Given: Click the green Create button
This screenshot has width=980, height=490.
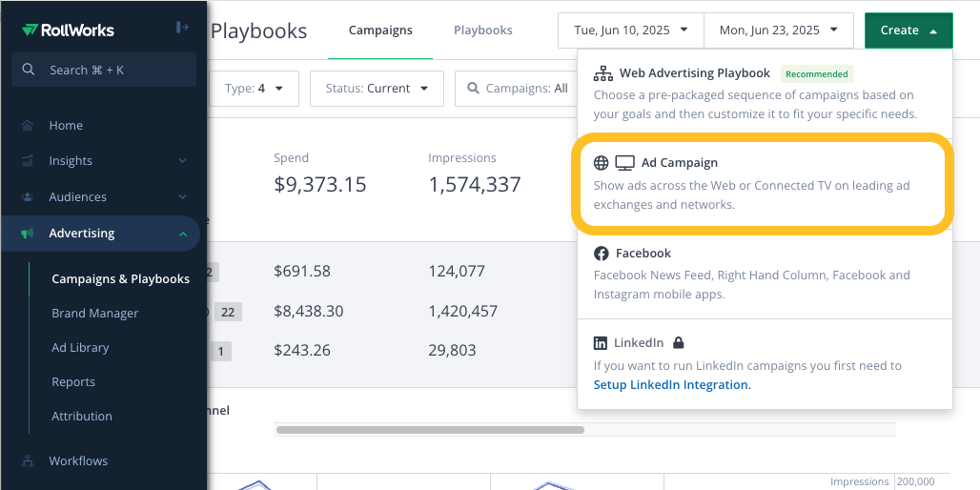Looking at the screenshot, I should tap(909, 30).
